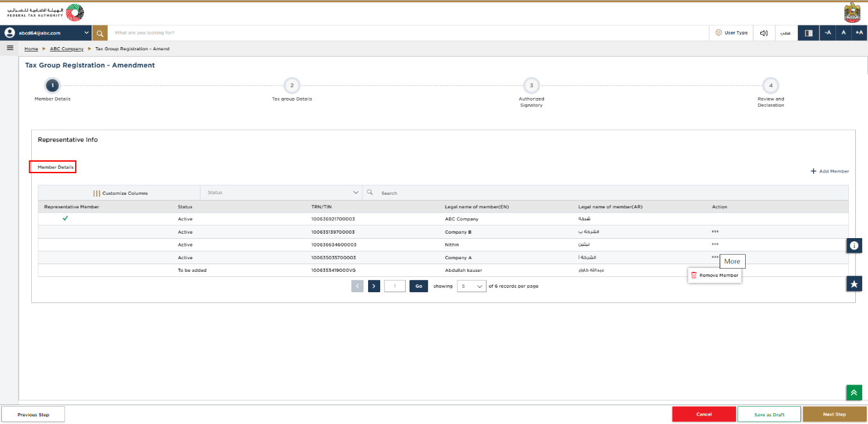868x424 pixels.
Task: Open the info side panel icon
Action: 854,245
